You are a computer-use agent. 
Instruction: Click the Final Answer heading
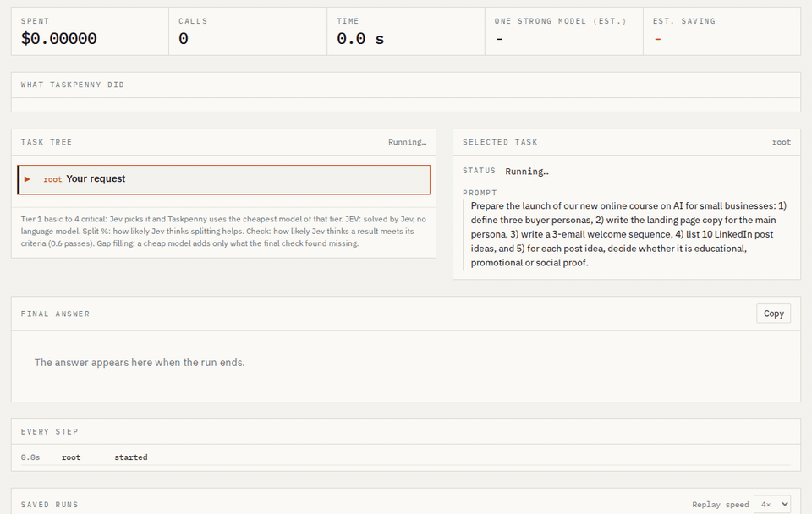tap(56, 314)
